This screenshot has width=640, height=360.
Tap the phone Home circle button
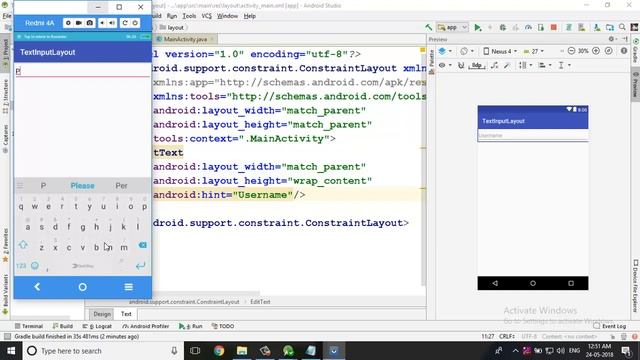82,287
